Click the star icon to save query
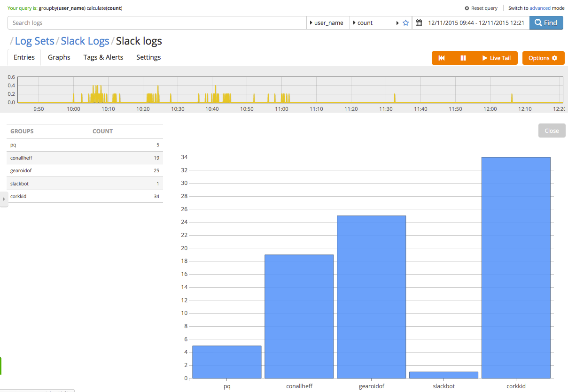This screenshot has width=568, height=392. pyautogui.click(x=406, y=23)
